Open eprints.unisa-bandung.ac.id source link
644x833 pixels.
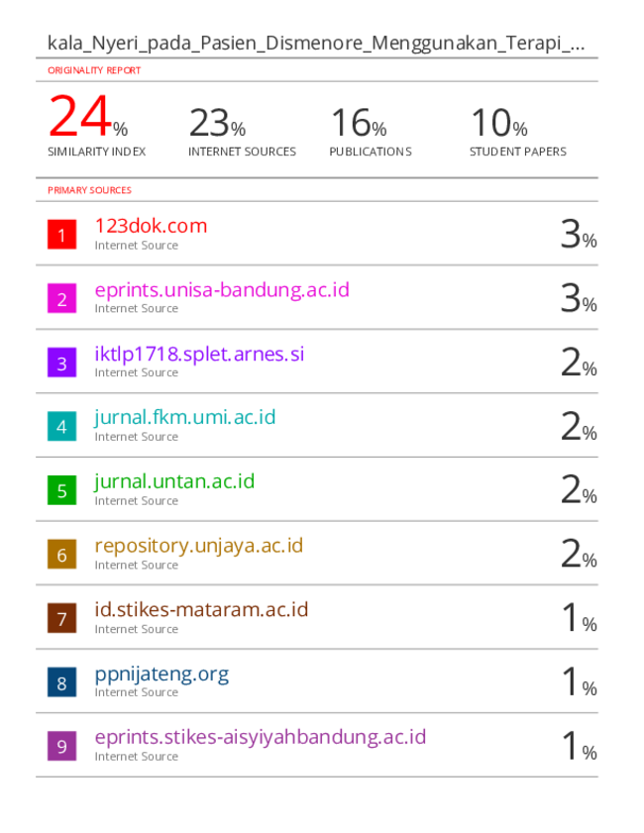point(222,290)
